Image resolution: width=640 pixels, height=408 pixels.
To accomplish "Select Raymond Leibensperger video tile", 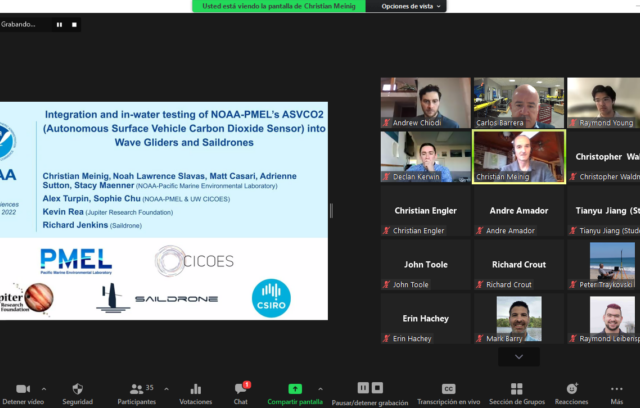I will pyautogui.click(x=604, y=318).
